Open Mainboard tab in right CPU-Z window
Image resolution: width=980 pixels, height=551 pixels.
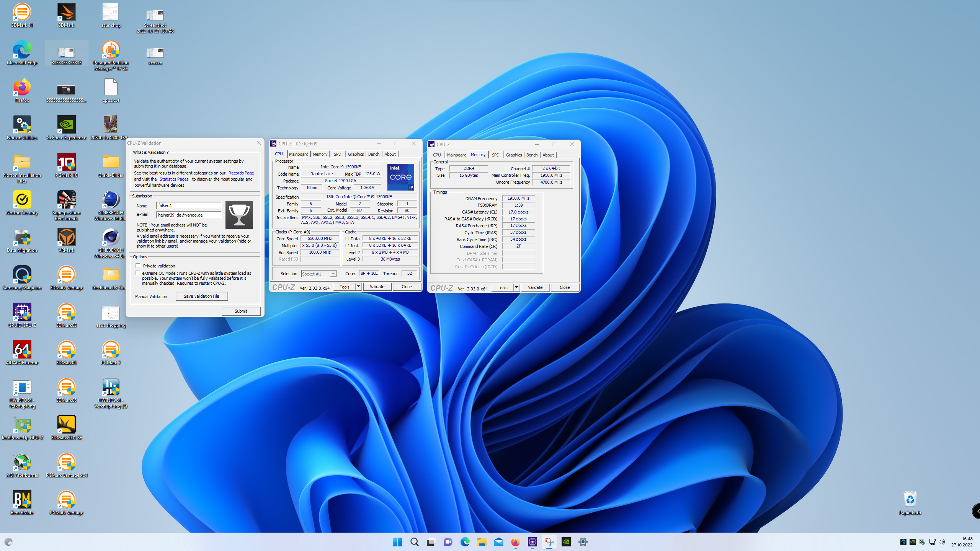pos(457,155)
